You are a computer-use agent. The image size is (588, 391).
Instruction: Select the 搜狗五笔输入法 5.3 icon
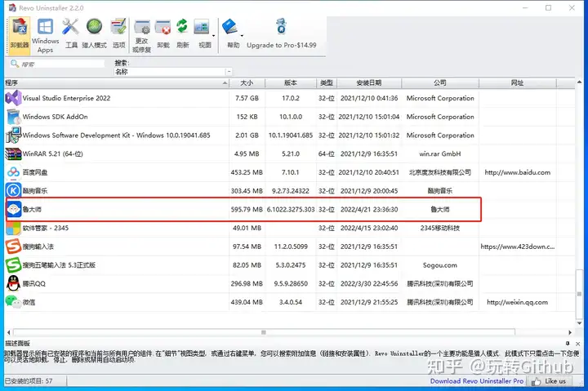[x=13, y=265]
